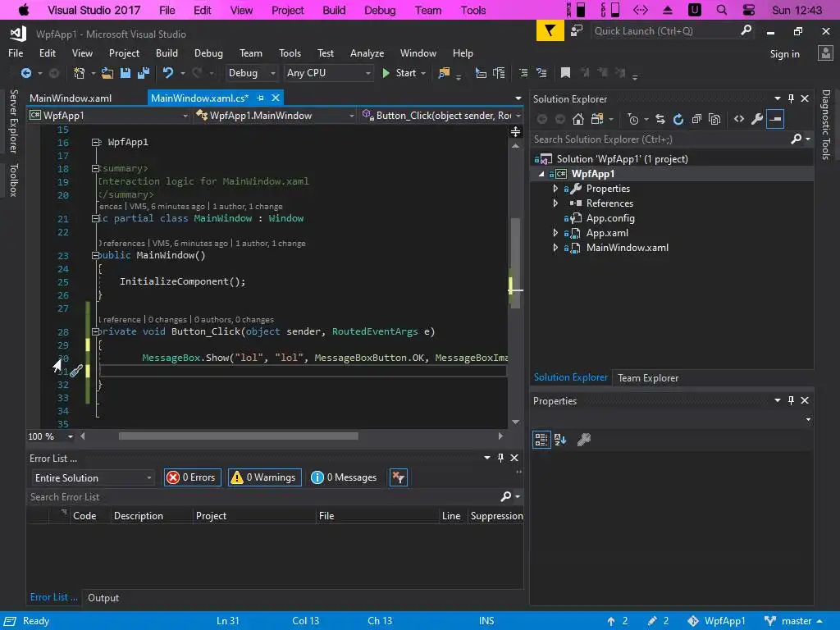Click Sync with Active Document icon

pos(660,119)
